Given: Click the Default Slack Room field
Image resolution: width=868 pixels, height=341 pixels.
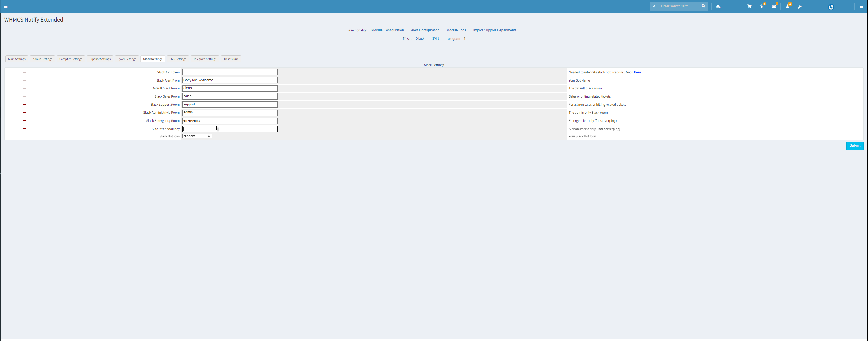Looking at the screenshot, I should pyautogui.click(x=230, y=88).
